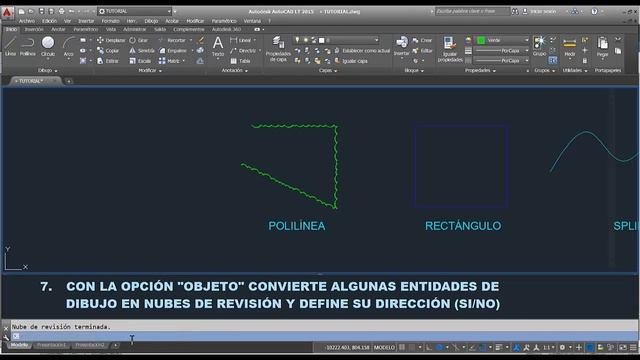
Task: Click the Escala tool
Action: point(140,61)
